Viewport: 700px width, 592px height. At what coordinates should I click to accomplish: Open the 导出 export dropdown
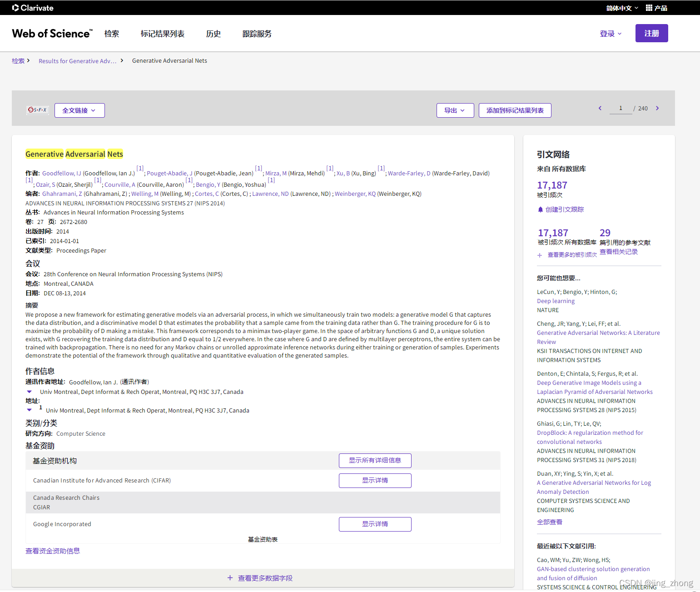(x=455, y=110)
